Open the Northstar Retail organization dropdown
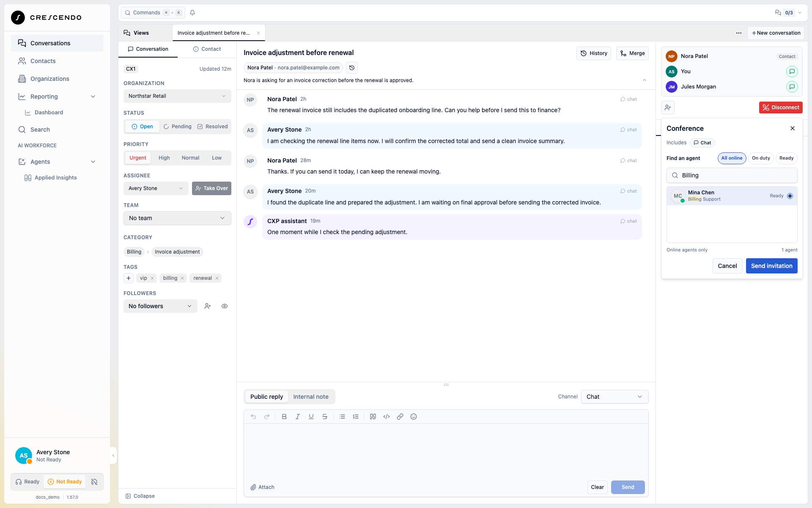 pyautogui.click(x=177, y=96)
